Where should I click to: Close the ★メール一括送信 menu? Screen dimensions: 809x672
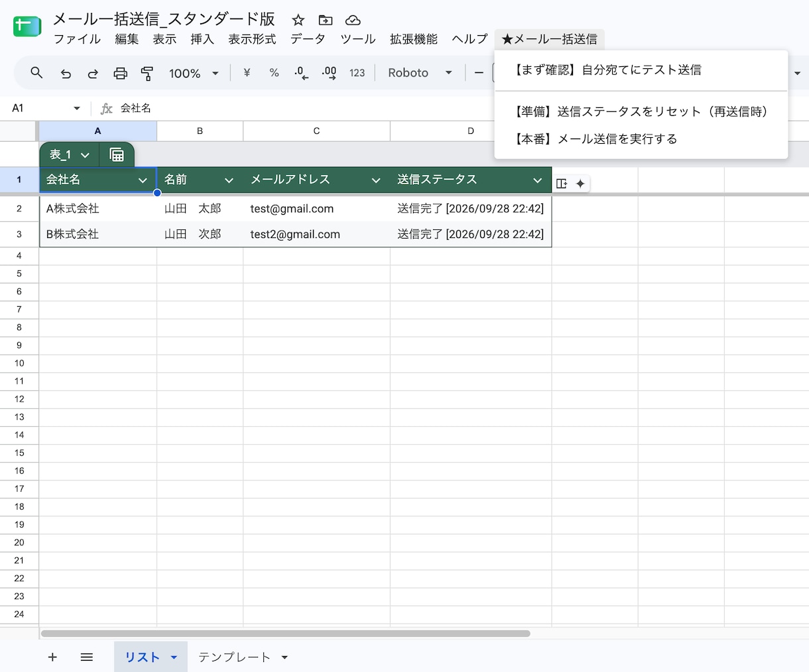click(549, 39)
